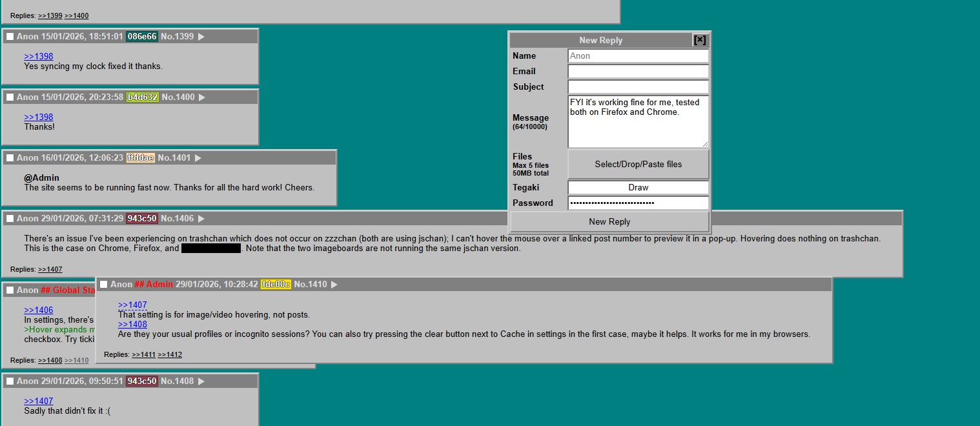Click the 086e66 poster ID badge
Viewport: 980px width, 426px height.
pyautogui.click(x=142, y=37)
